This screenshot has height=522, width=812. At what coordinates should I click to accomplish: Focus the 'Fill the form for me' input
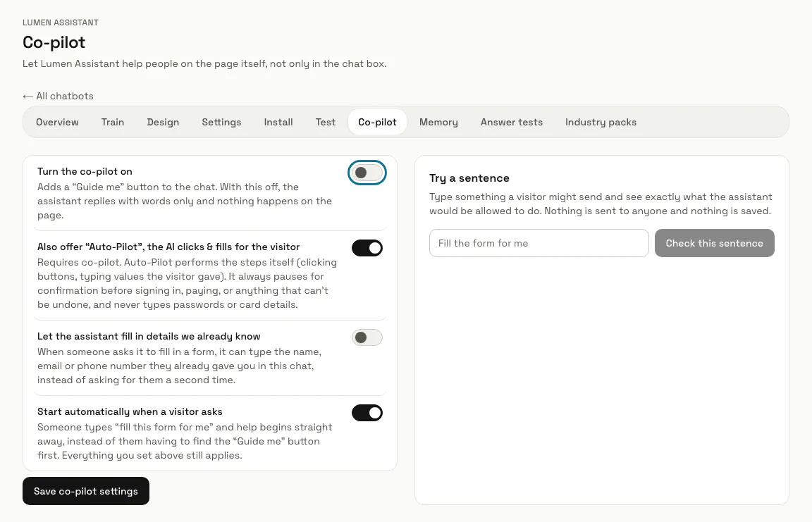[x=539, y=243]
